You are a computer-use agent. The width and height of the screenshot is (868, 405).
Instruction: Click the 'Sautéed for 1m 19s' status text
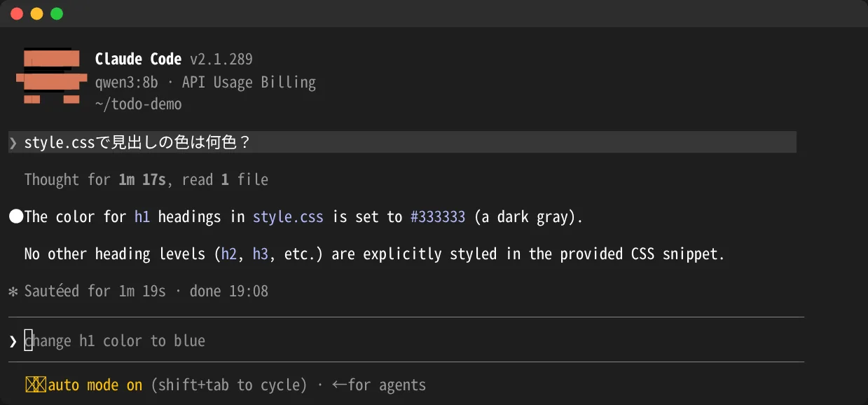pos(95,291)
